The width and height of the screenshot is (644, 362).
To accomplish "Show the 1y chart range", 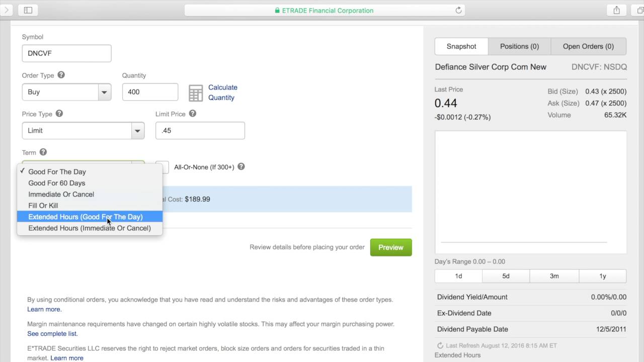I will click(603, 276).
